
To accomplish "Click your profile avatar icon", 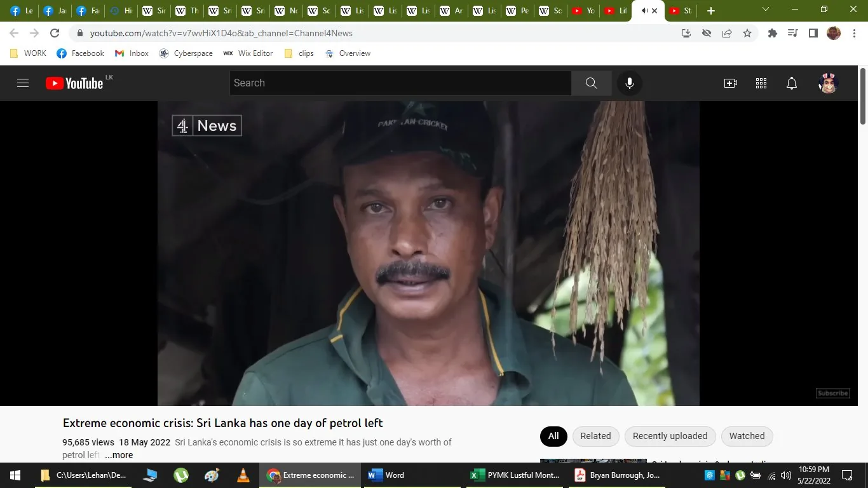I will (827, 83).
